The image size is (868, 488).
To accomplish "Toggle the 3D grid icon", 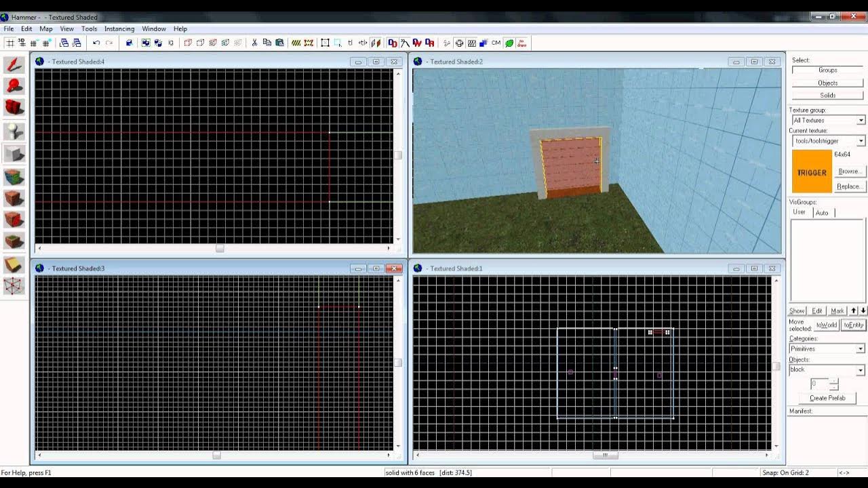I will pyautogui.click(x=22, y=43).
